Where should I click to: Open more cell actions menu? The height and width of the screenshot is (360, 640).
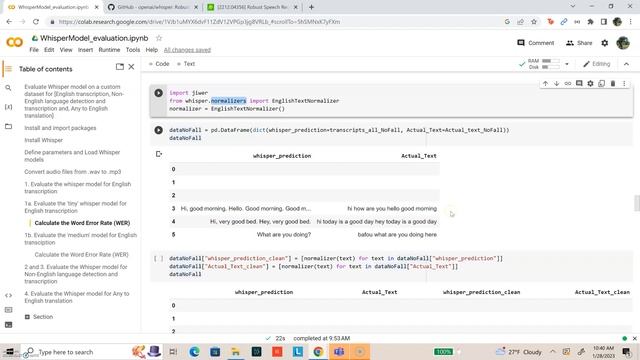click(624, 84)
